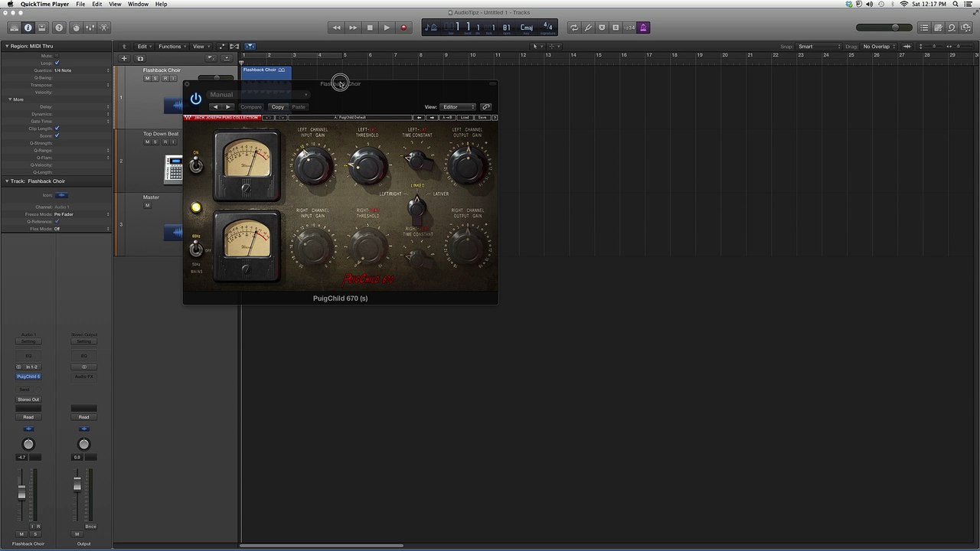Start recording with the Record button
The width and height of the screenshot is (980, 551).
pos(403,28)
